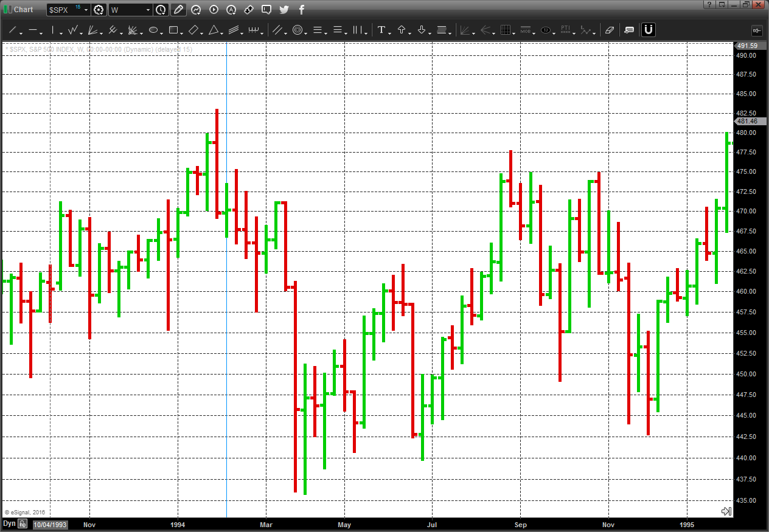Screen dimensions: 769x532
Task: Select the trend line drawing tool
Action: tap(13, 30)
